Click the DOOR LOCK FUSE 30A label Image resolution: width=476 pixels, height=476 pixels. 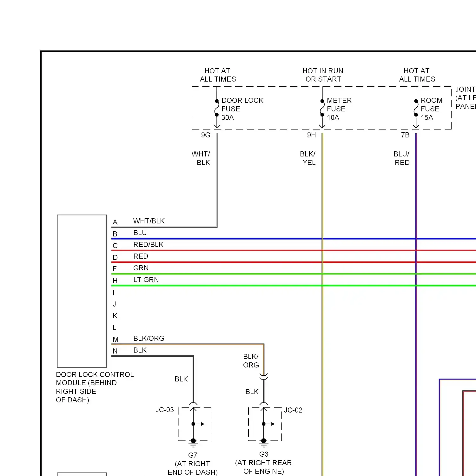pyautogui.click(x=242, y=109)
